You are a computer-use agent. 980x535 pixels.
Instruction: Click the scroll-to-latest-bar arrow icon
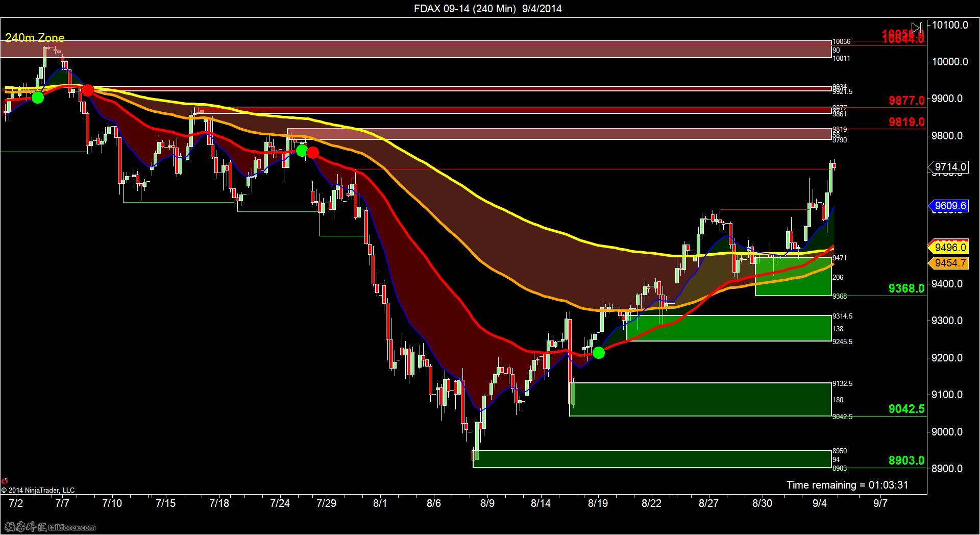917,27
